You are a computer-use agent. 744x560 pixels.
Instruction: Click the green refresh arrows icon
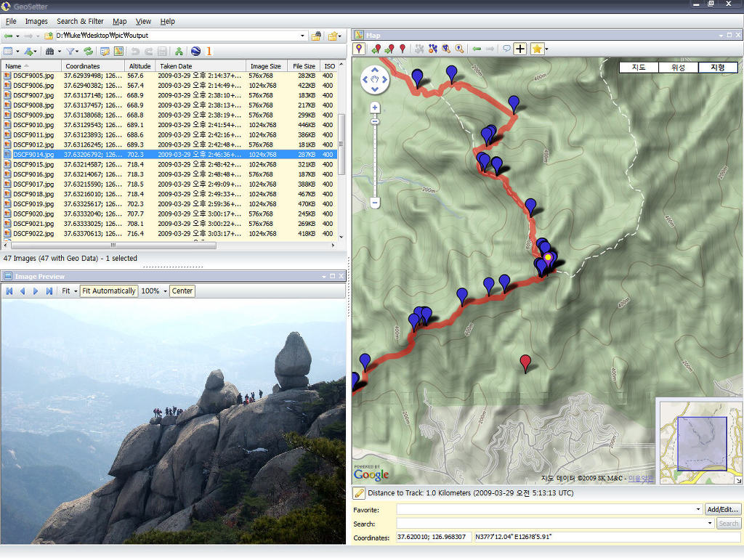pos(88,52)
